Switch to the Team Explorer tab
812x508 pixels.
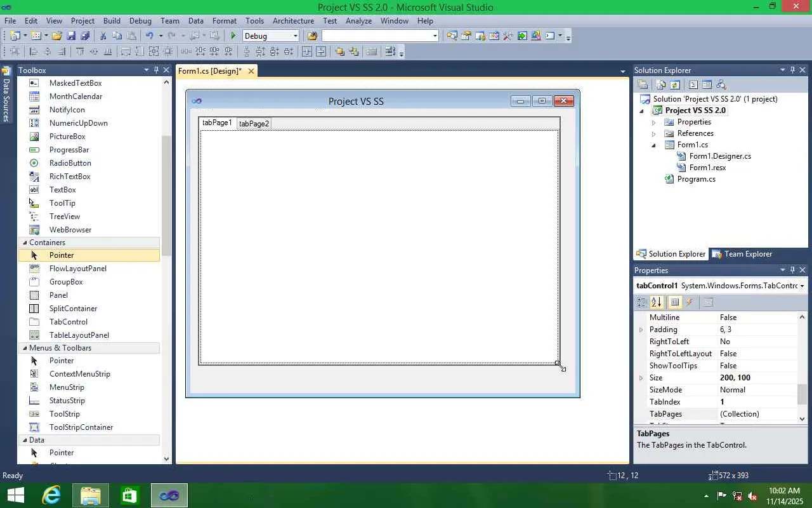click(742, 254)
